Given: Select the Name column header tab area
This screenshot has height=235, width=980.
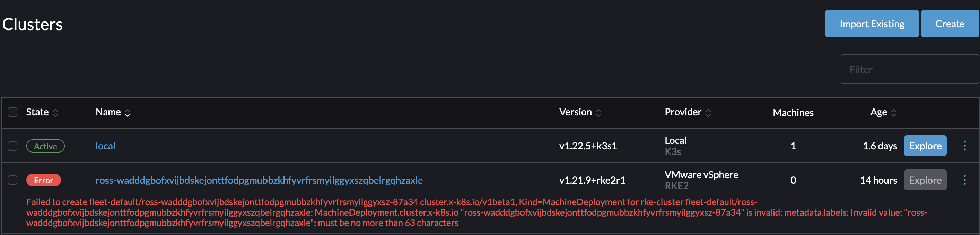Looking at the screenshot, I should point(108,112).
